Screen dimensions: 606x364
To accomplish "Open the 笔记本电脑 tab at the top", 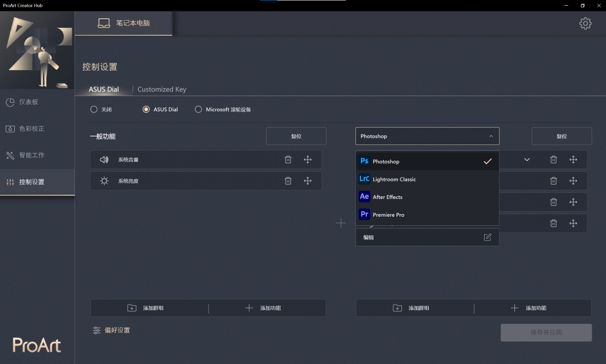I will tap(124, 23).
